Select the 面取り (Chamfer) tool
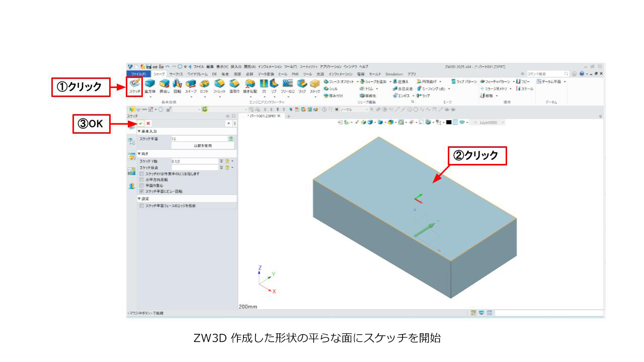The width and height of the screenshot is (644, 362). [234, 86]
